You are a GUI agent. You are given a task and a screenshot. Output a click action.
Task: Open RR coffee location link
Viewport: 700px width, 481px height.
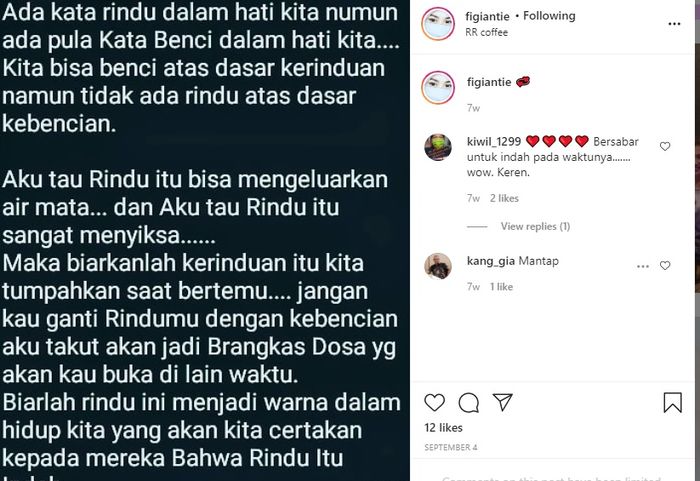(x=486, y=32)
